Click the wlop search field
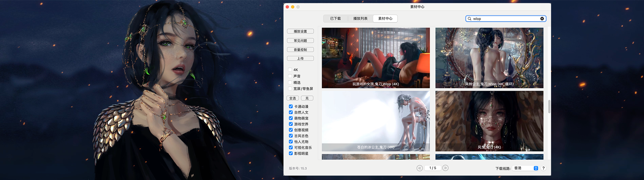 (x=505, y=19)
